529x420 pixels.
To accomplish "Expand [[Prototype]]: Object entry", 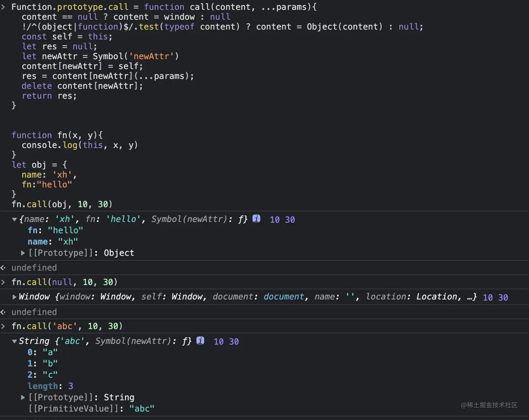I will 23,253.
